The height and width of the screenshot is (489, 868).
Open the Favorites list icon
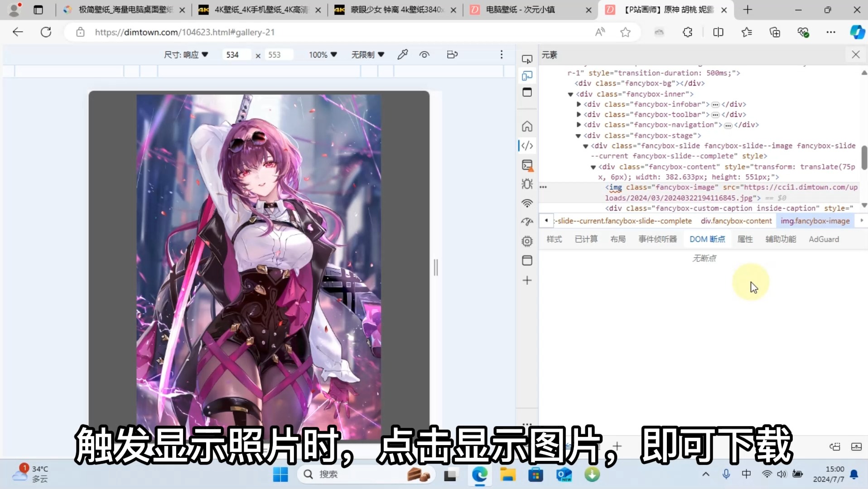(x=747, y=32)
